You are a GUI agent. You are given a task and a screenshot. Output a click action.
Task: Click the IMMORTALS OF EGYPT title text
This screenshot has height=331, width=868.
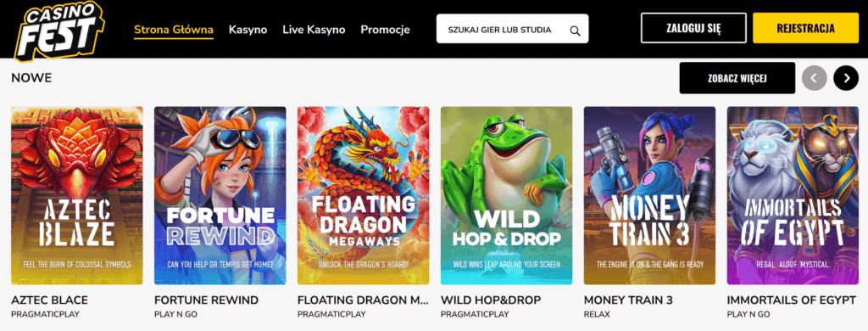pos(792,300)
